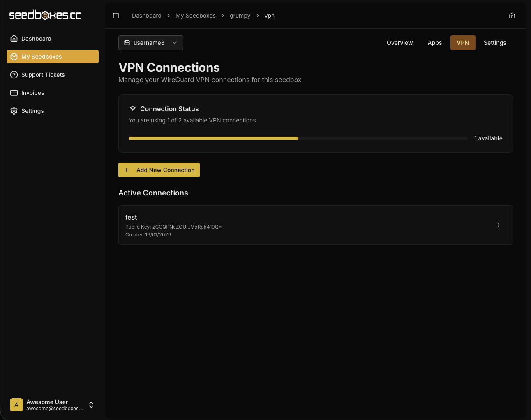
Task: Open the kebab menu on the test connection
Action: (499, 225)
